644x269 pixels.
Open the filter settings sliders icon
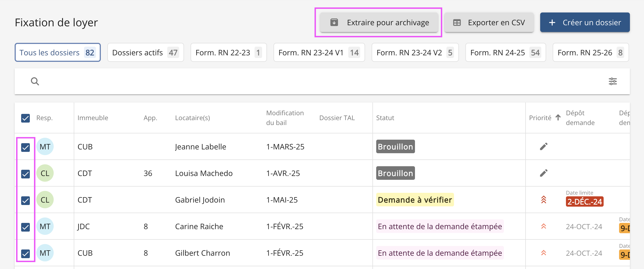613,81
